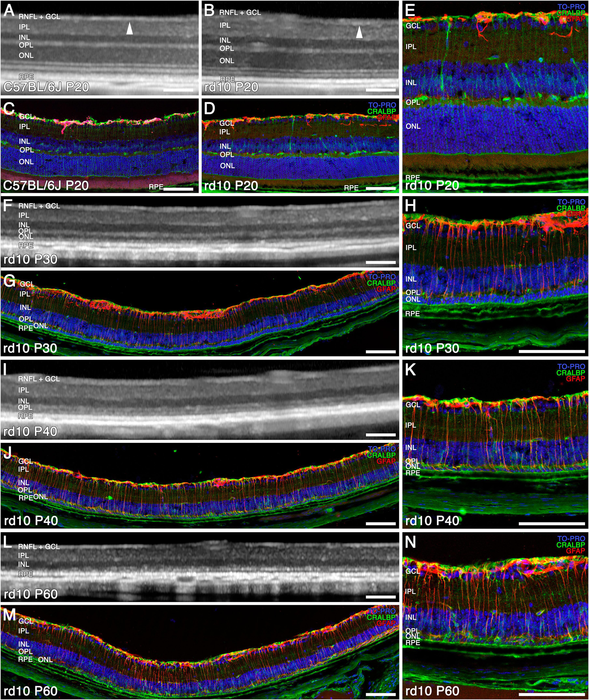Expand the ONL layer label in panel D
Screen dimensions: 589x700
pyautogui.click(x=227, y=165)
